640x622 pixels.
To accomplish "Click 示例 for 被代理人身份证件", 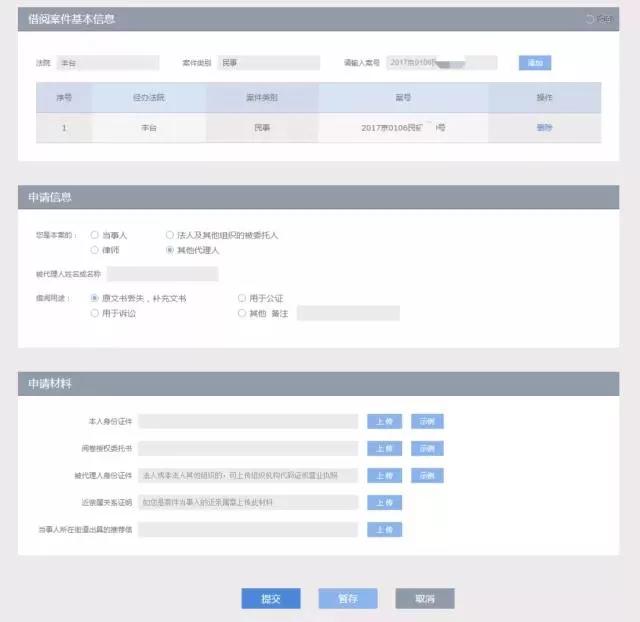I will pyautogui.click(x=427, y=475).
